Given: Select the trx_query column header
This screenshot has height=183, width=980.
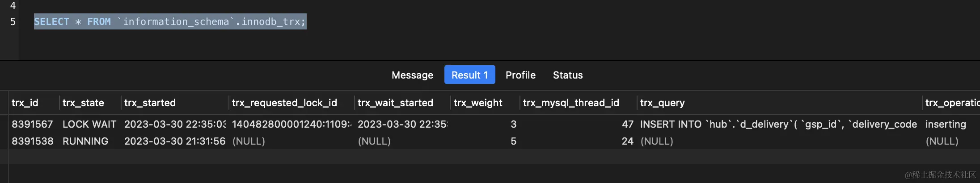Looking at the screenshot, I should point(662,103).
